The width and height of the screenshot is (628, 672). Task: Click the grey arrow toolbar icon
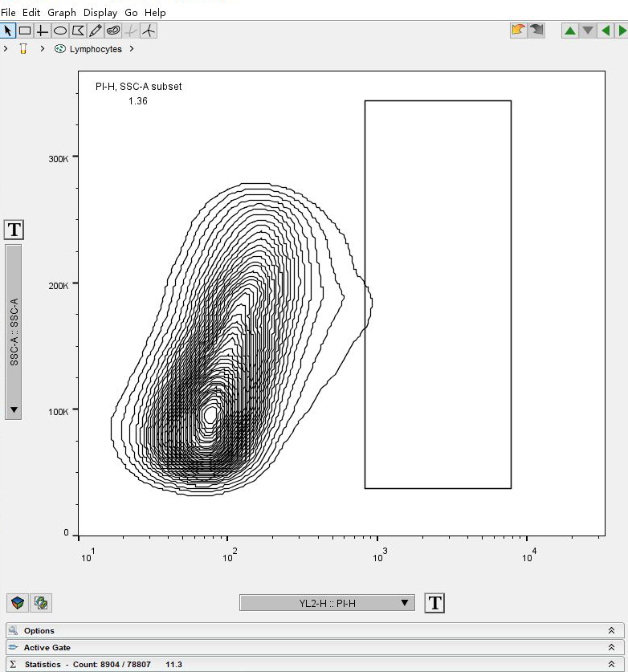point(536,31)
